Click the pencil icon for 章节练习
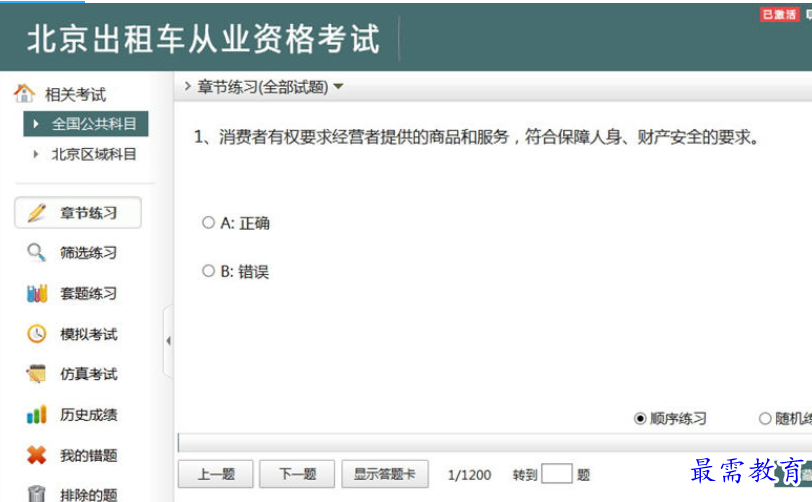Screen dimensions: 812x502 37,213
